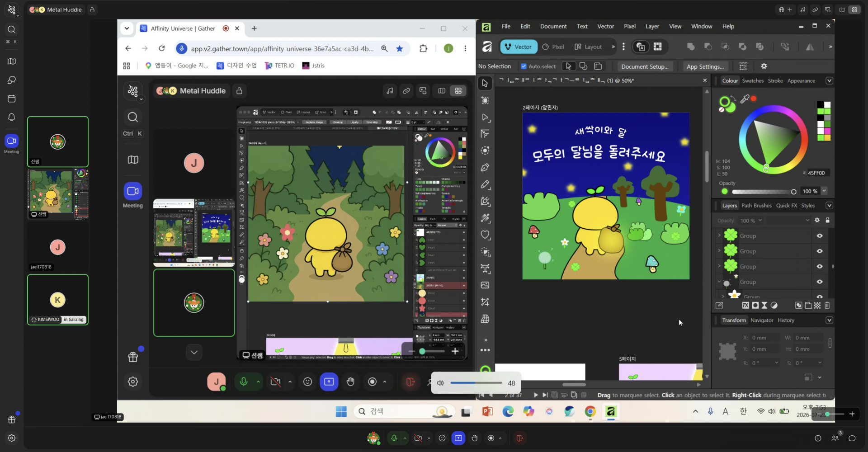Delete layer with the Layers trash icon

[827, 306]
